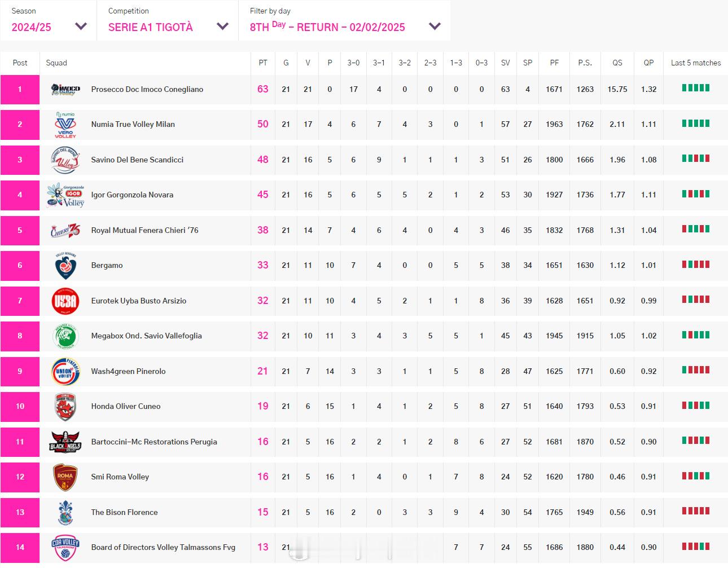
Task: Open Igor Gorgonzola Novara team link
Action: click(132, 195)
